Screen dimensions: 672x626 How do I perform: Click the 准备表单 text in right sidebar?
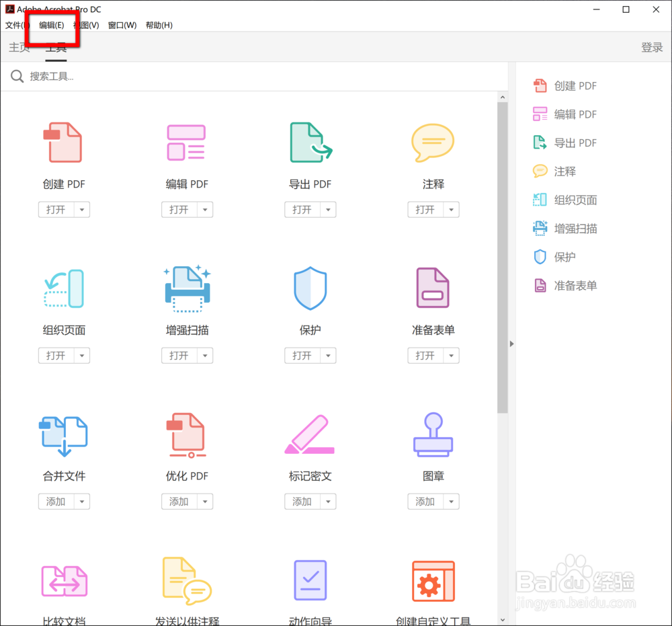coord(575,285)
